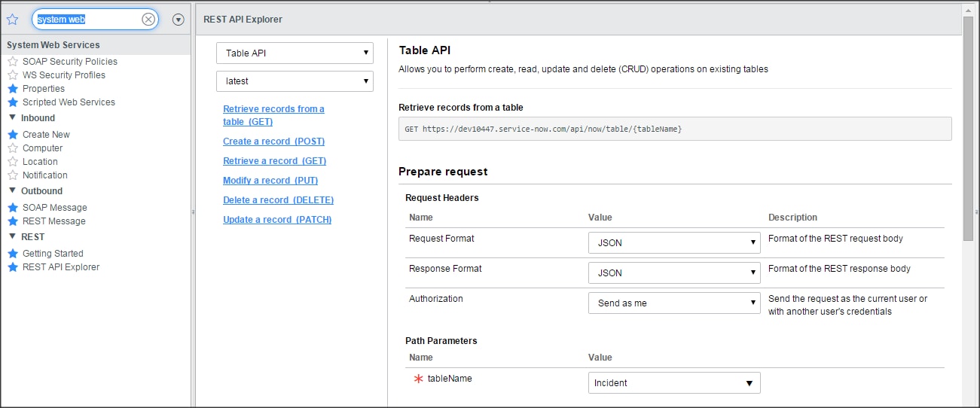Viewport: 980px width, 408px height.
Task: Unfavorite the Properties module star
Action: [x=13, y=89]
